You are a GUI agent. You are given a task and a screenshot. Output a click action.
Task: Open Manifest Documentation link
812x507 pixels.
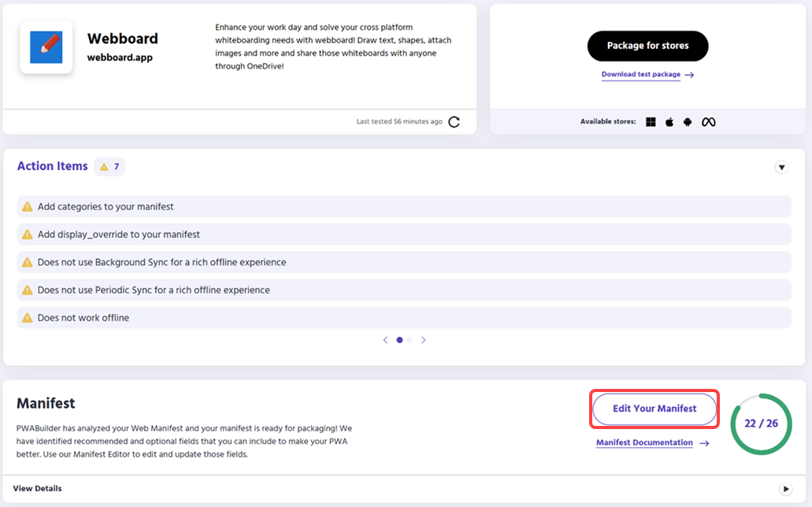point(644,442)
